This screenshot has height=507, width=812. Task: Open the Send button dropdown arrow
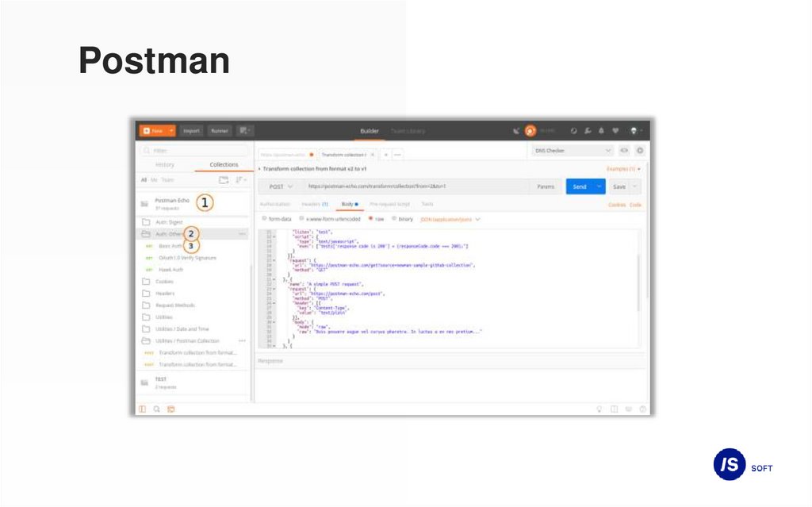pyautogui.click(x=599, y=186)
